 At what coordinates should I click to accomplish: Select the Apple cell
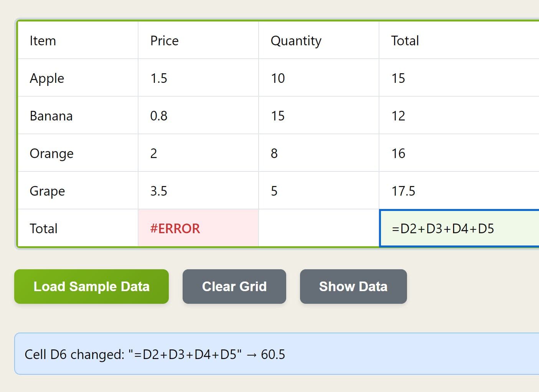pyautogui.click(x=78, y=78)
